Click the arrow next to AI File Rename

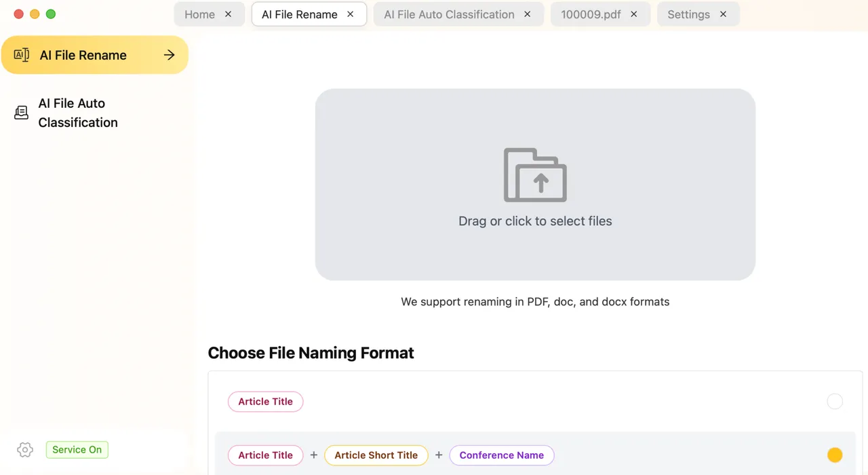pyautogui.click(x=170, y=55)
